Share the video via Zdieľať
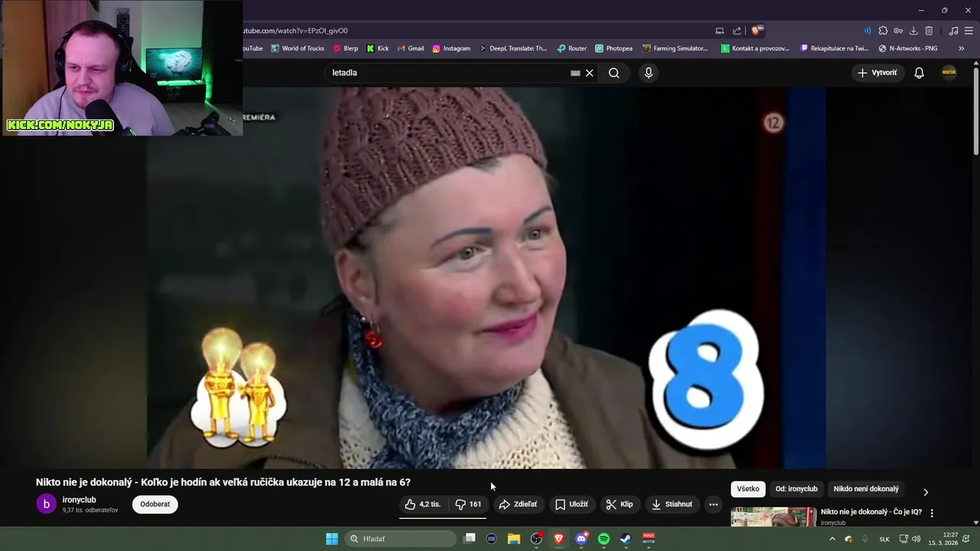The image size is (980, 551). pos(518,504)
